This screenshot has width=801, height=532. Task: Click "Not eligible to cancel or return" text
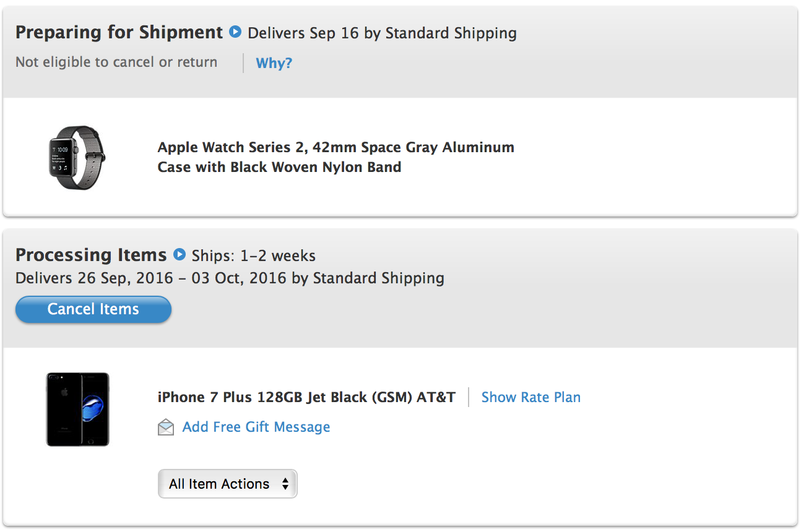coord(116,62)
